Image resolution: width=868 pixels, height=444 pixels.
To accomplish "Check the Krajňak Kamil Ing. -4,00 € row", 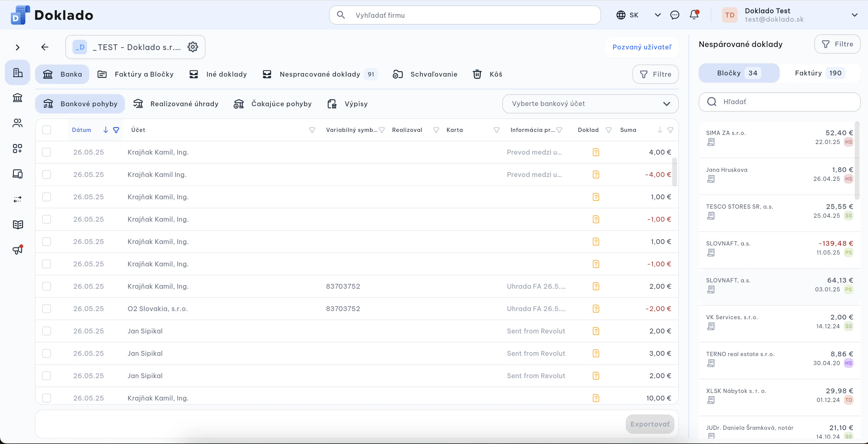I will pyautogui.click(x=47, y=174).
